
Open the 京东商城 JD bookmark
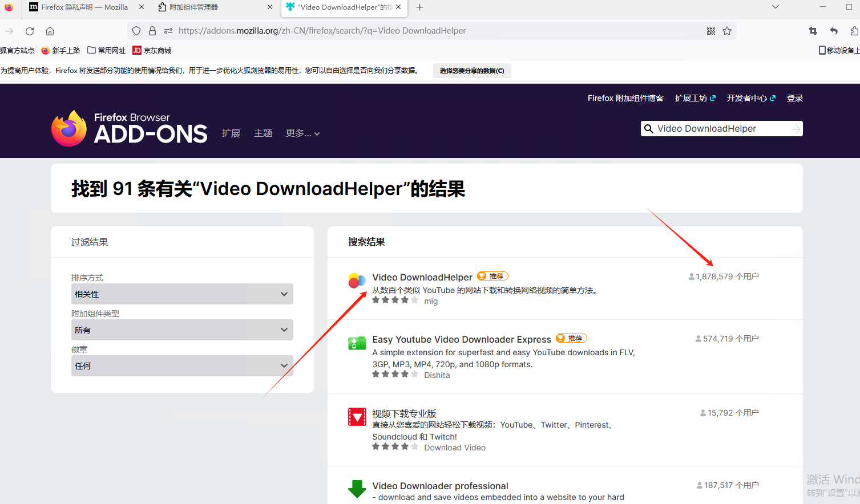point(152,50)
